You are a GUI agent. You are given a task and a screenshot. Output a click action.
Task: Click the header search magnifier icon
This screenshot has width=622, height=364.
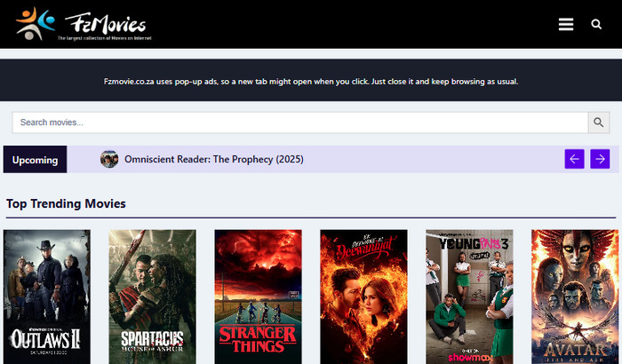tap(596, 24)
